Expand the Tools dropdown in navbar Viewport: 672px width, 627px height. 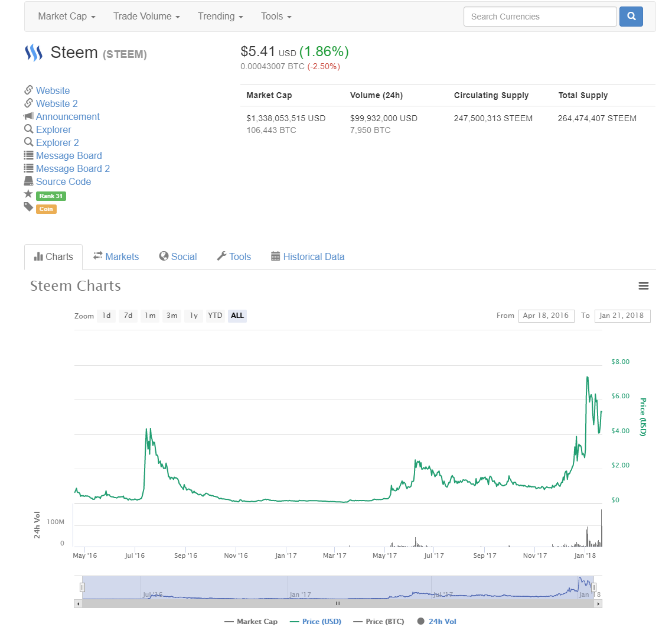click(276, 17)
